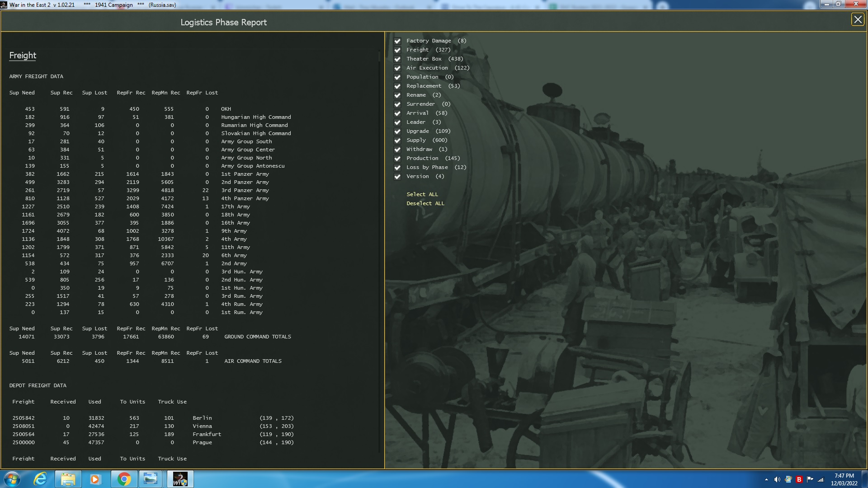Click the OKH row label

coord(226,109)
